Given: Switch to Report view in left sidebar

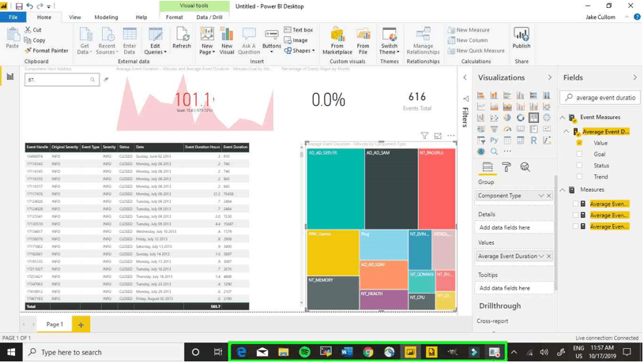Looking at the screenshot, I should [9, 77].
